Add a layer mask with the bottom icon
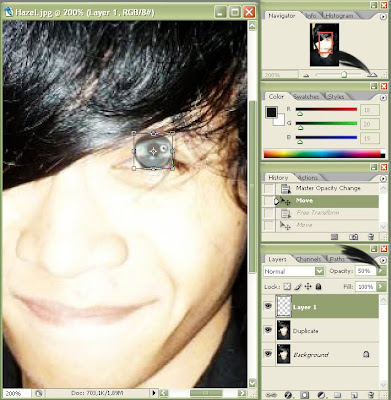Image resolution: width=391 pixels, height=400 pixels. pyautogui.click(x=304, y=395)
